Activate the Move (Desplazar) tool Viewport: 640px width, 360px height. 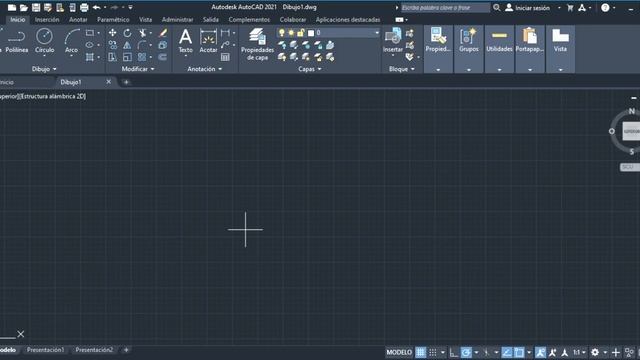pyautogui.click(x=112, y=33)
